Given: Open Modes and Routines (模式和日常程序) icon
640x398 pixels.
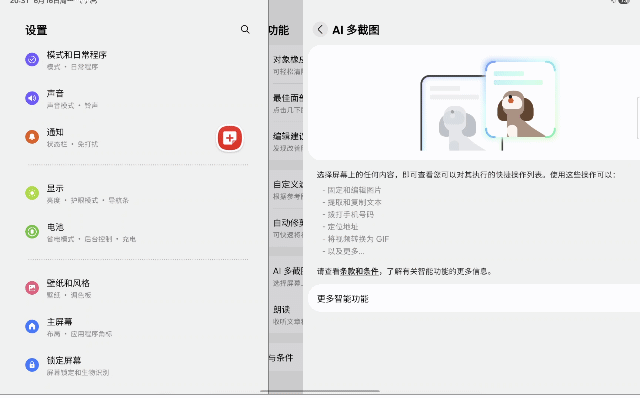Looking at the screenshot, I should pos(32,60).
